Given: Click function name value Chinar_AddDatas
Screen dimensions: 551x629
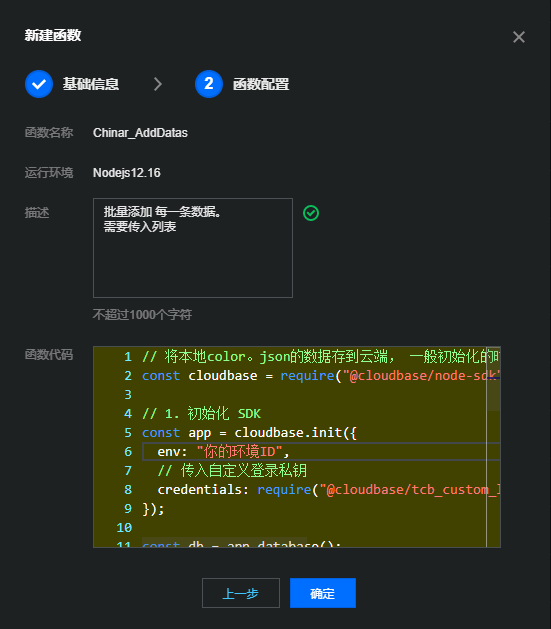Looking at the screenshot, I should pos(140,133).
